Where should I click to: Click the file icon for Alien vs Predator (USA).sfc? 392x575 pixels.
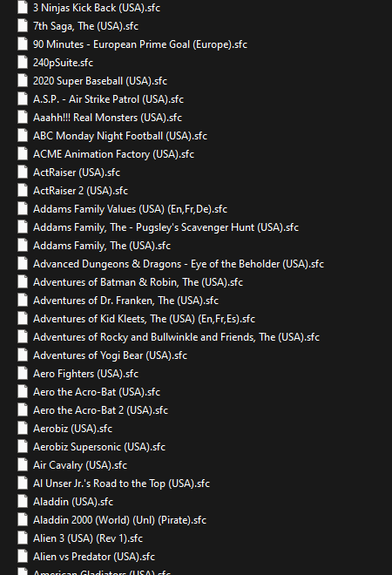click(23, 557)
